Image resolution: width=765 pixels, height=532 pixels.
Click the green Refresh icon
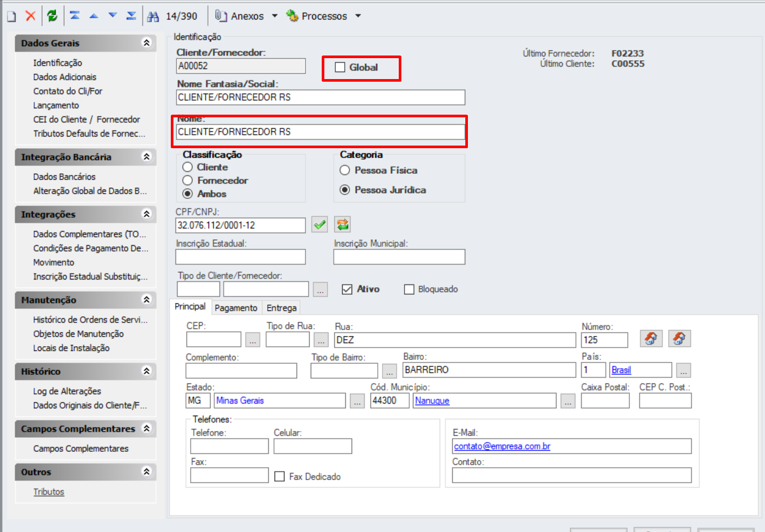click(52, 16)
